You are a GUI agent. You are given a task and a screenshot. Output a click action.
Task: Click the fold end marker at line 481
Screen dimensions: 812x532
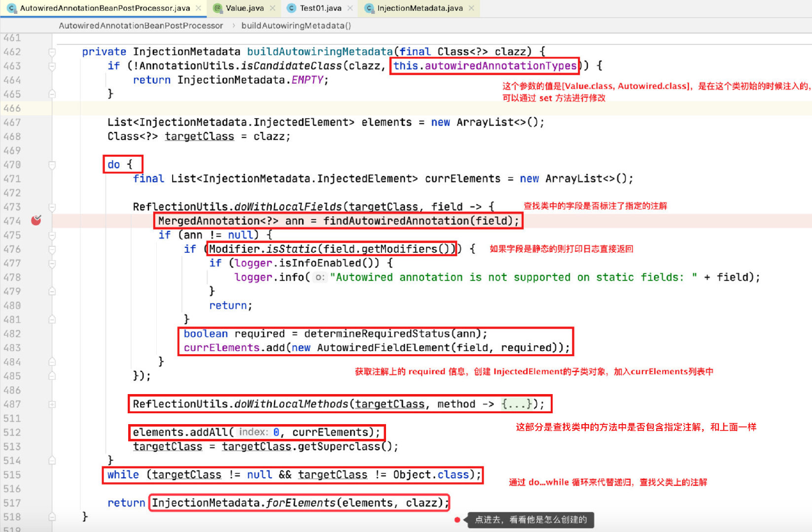pyautogui.click(x=52, y=320)
